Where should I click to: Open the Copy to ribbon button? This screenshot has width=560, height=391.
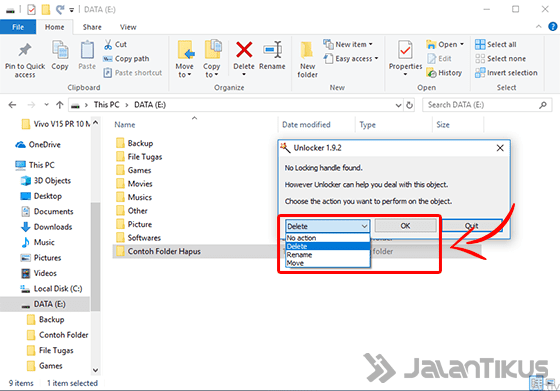click(x=212, y=59)
